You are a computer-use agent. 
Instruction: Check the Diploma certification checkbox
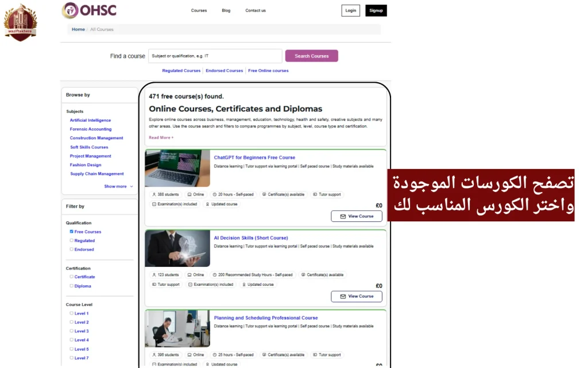(x=71, y=286)
